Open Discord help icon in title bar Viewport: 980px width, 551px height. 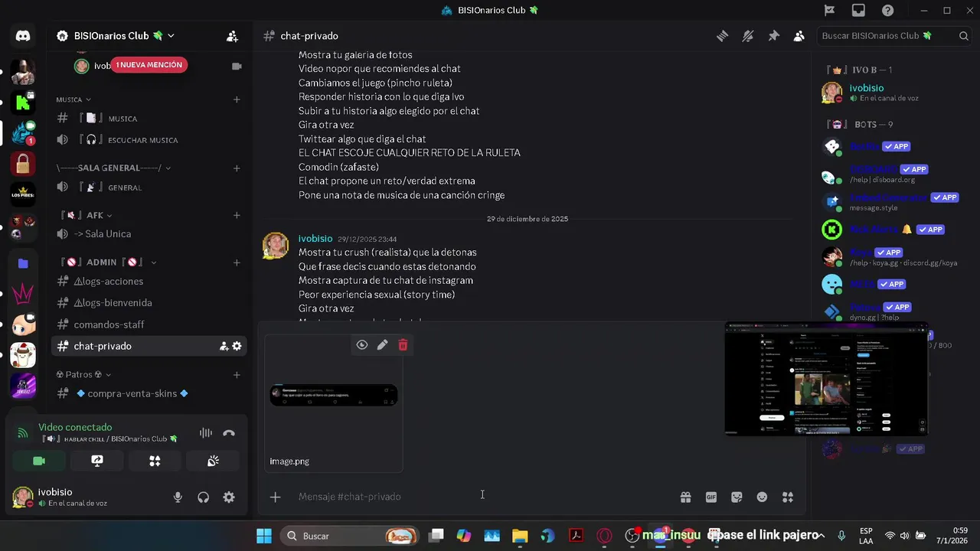pyautogui.click(x=887, y=11)
